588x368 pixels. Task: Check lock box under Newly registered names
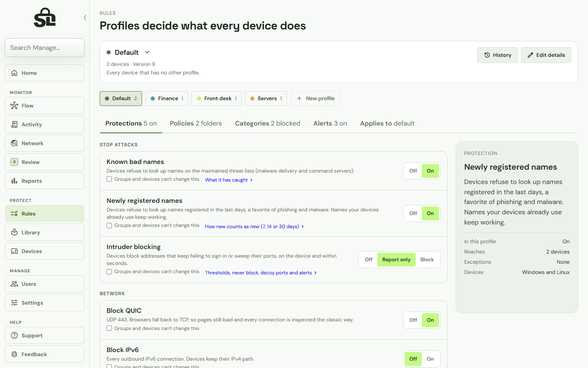click(x=109, y=225)
